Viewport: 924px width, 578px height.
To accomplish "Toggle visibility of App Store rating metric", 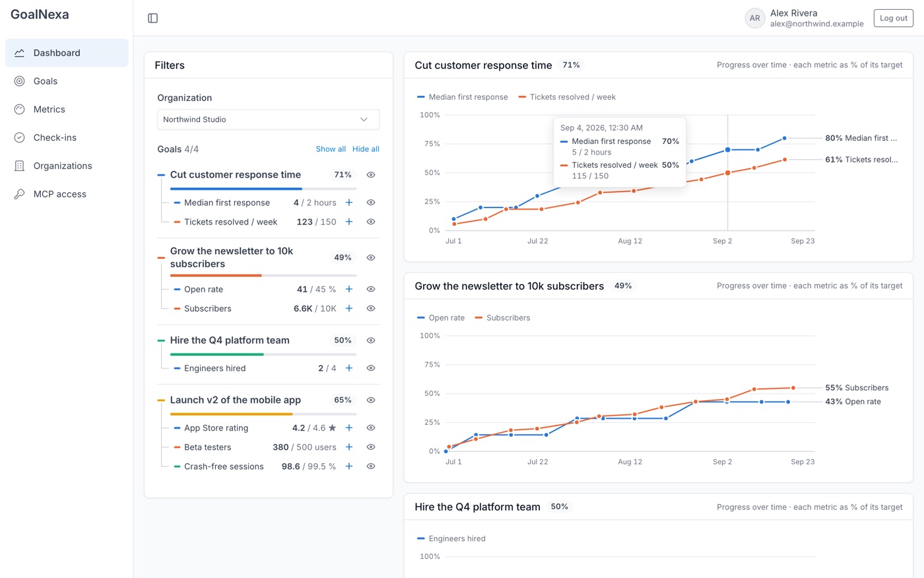I will pyautogui.click(x=371, y=428).
